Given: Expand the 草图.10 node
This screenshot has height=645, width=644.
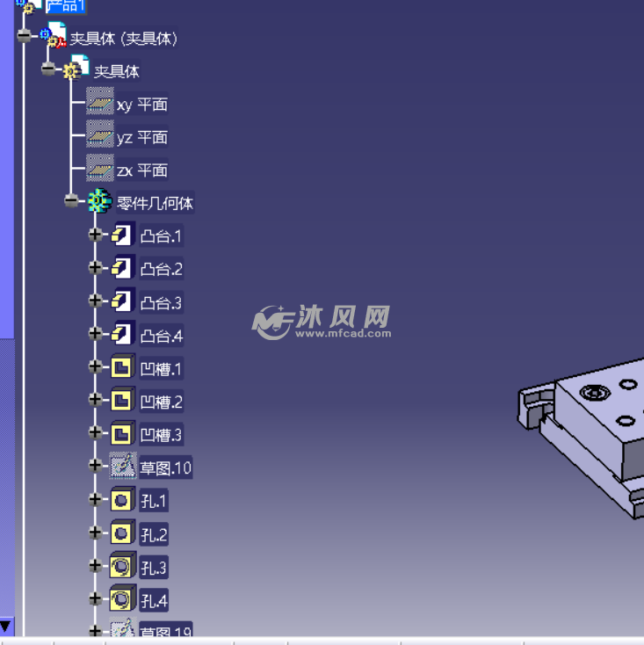Looking at the screenshot, I should tap(95, 465).
